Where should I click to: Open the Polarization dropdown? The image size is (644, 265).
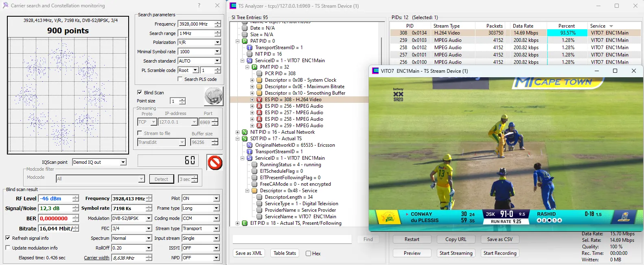point(217,42)
